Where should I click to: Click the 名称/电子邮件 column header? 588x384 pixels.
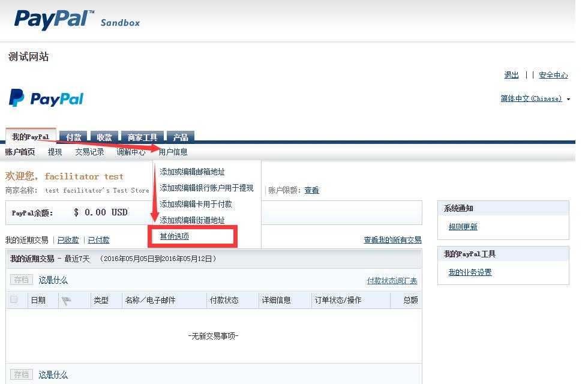click(151, 301)
